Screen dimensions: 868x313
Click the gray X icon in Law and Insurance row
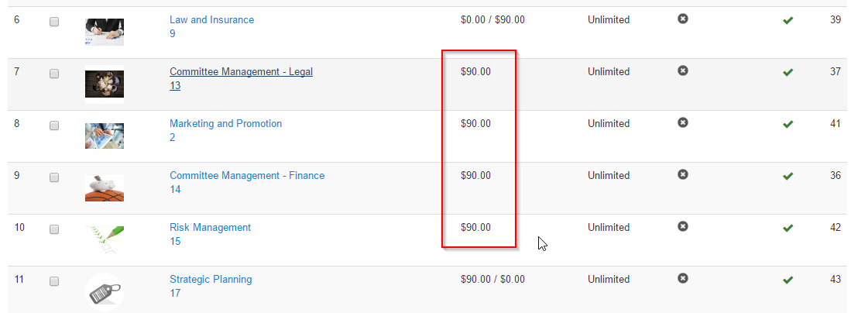pos(683,19)
